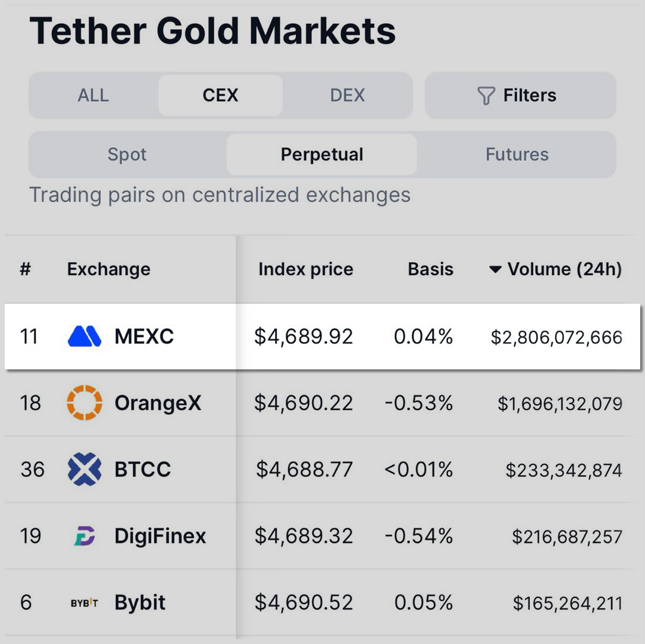Click the DigiFinex logo icon

[84, 536]
